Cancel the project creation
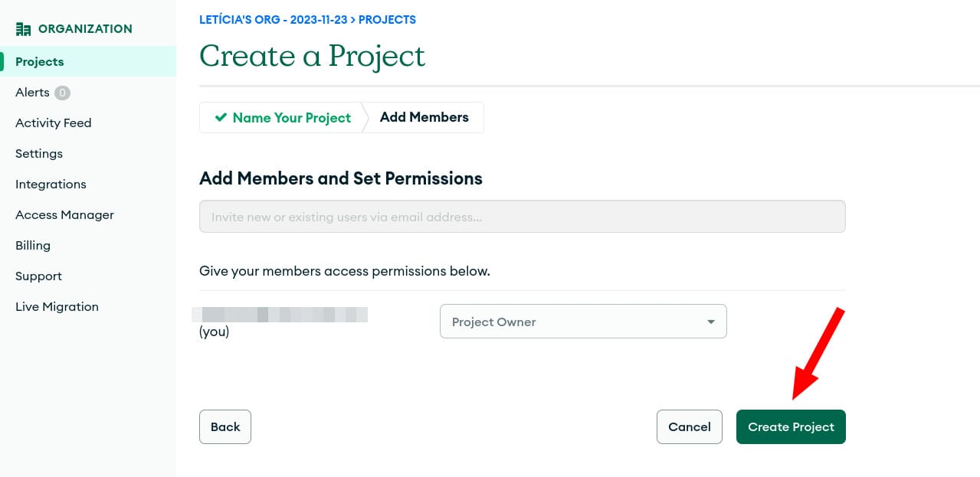Image resolution: width=980 pixels, height=477 pixels. [x=689, y=426]
